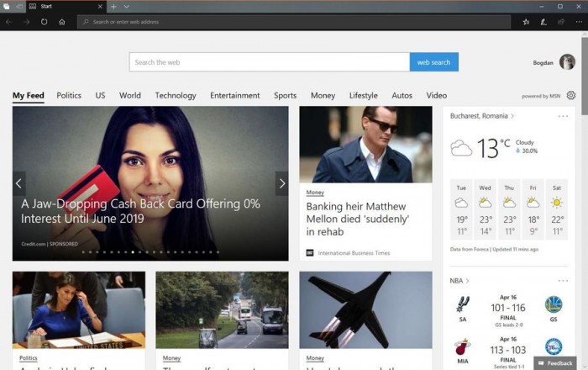Add page to favorites with star icon
The width and height of the screenshot is (588, 370).
tap(526, 22)
